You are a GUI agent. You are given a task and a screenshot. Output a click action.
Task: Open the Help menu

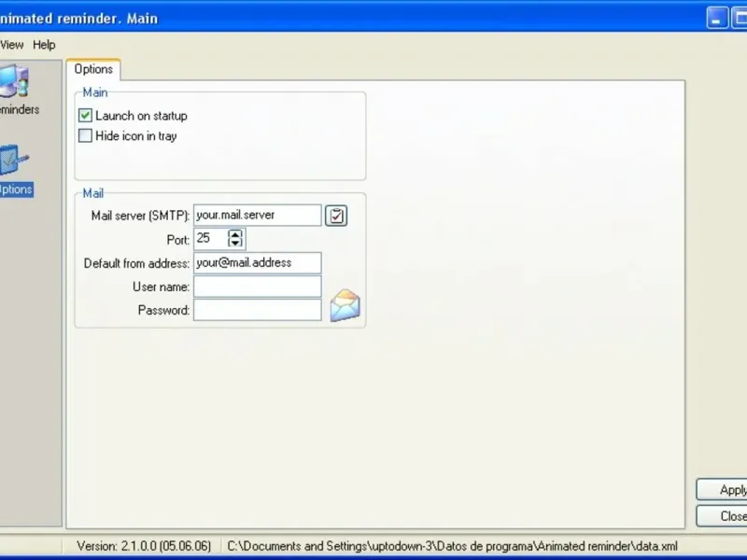[44, 45]
